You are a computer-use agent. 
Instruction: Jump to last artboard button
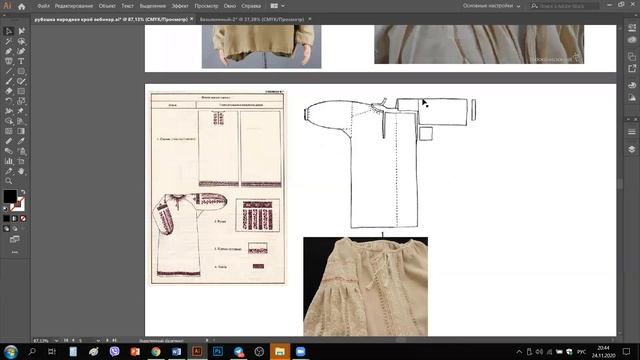point(114,340)
